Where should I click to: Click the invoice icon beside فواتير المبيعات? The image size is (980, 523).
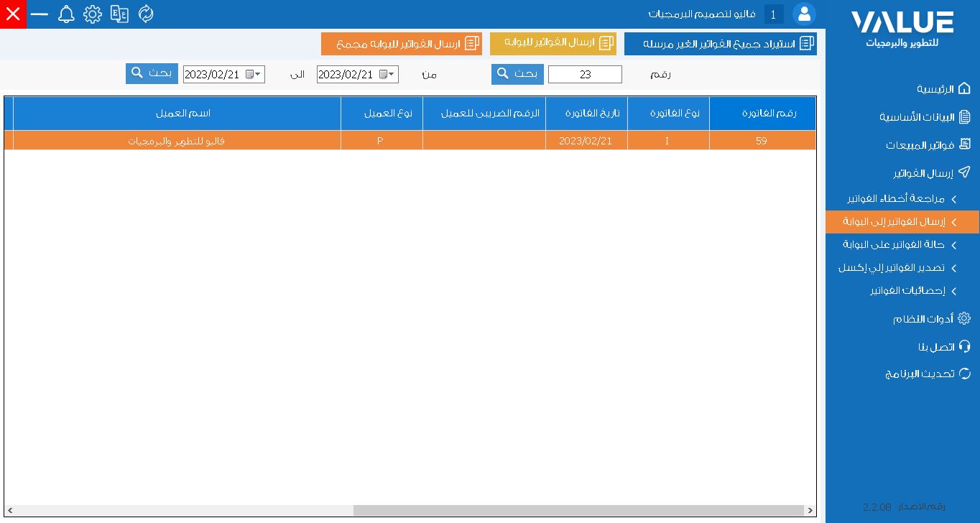(965, 145)
